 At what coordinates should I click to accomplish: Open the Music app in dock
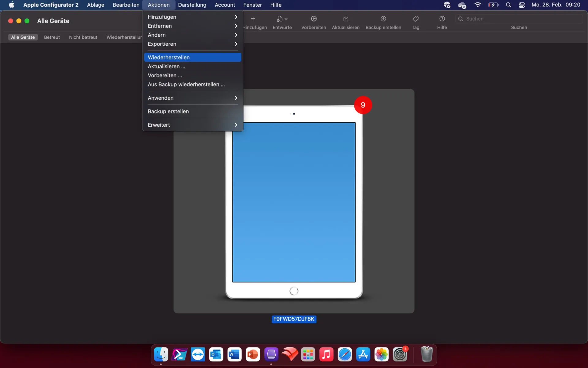[x=326, y=355]
